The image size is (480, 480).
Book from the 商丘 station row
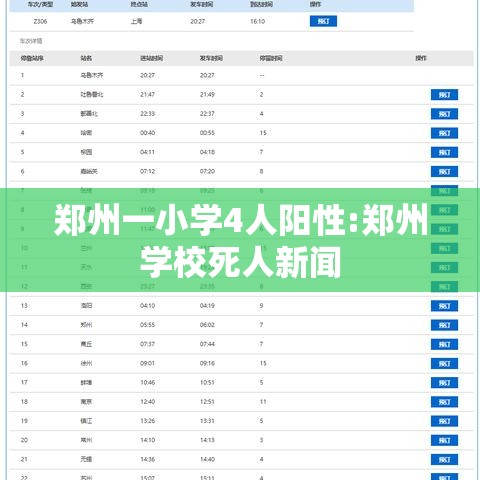coord(444,344)
